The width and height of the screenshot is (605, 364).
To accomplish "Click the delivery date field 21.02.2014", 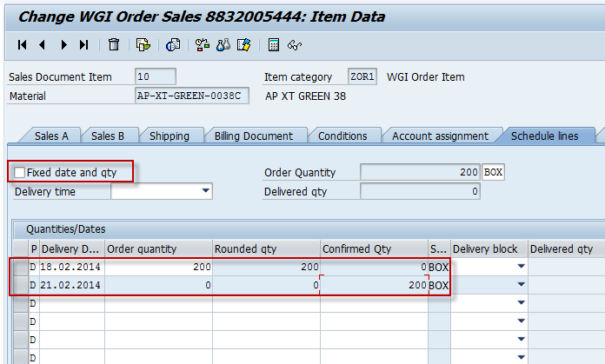I will [x=71, y=285].
